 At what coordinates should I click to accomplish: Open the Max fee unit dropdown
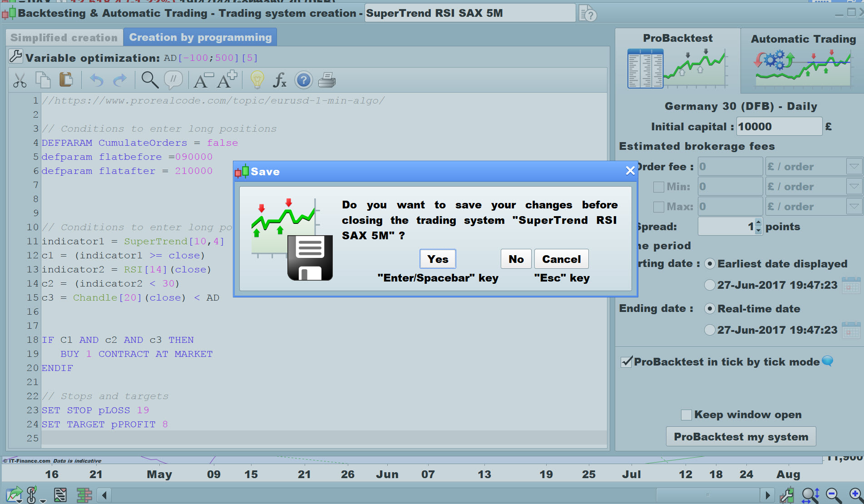[x=854, y=207]
